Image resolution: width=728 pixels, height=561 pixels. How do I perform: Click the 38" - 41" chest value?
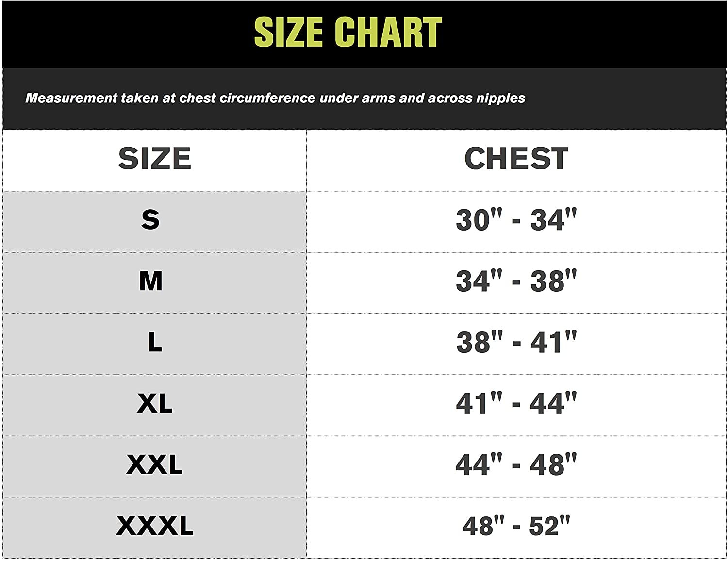click(516, 342)
